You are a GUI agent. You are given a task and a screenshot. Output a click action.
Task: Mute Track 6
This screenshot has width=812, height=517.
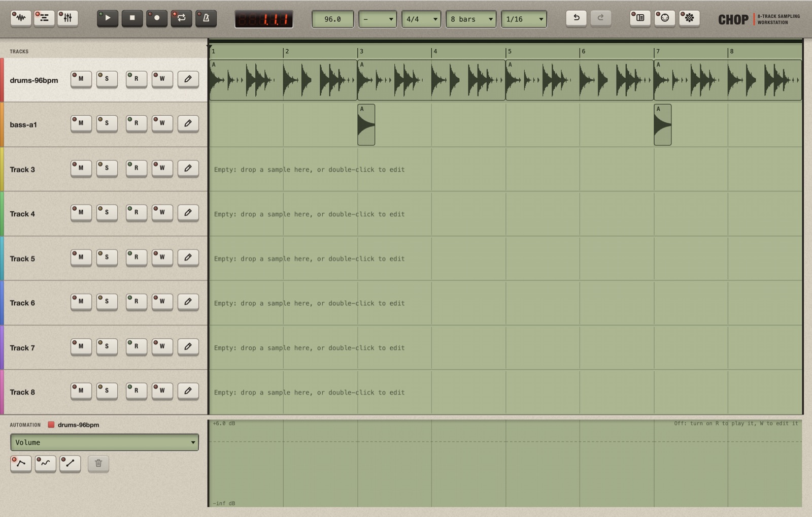(x=81, y=302)
